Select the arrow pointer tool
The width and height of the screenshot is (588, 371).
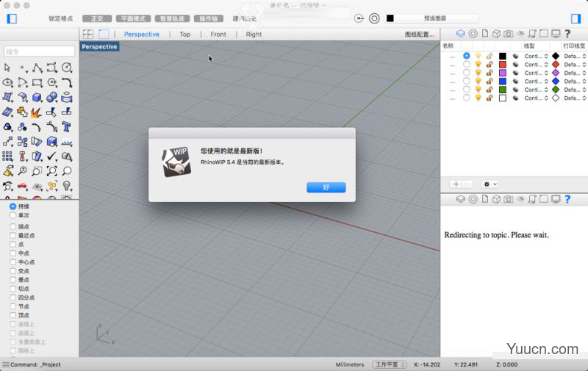click(7, 68)
